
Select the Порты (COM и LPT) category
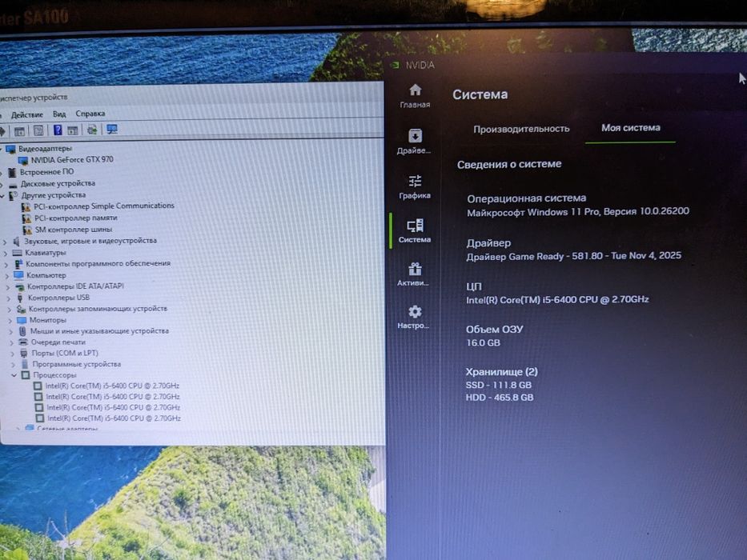pyautogui.click(x=65, y=353)
